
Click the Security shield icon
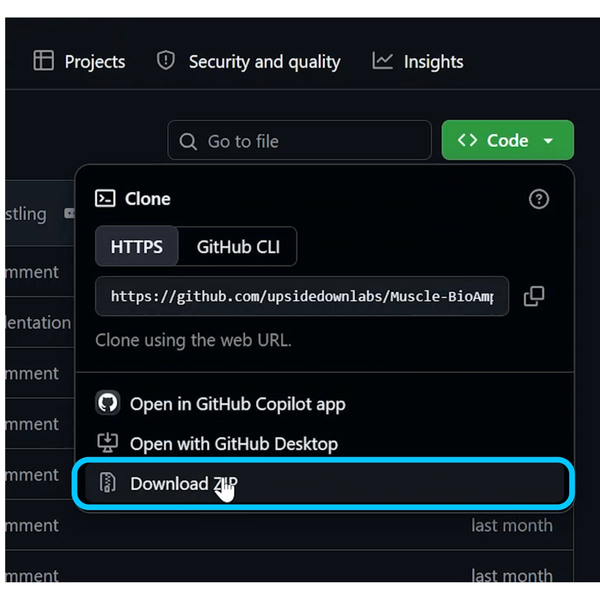point(166,60)
